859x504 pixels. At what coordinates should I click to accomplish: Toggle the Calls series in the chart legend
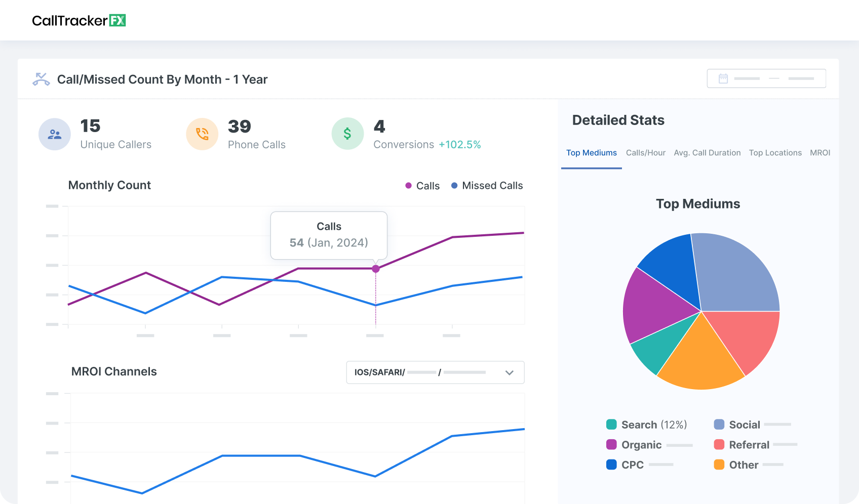(x=422, y=185)
